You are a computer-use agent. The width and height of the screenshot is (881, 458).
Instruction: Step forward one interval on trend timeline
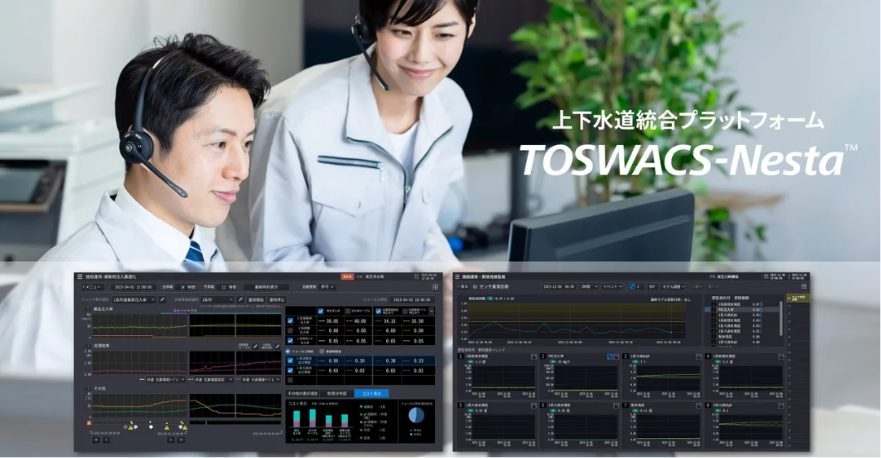pyautogui.click(x=170, y=440)
